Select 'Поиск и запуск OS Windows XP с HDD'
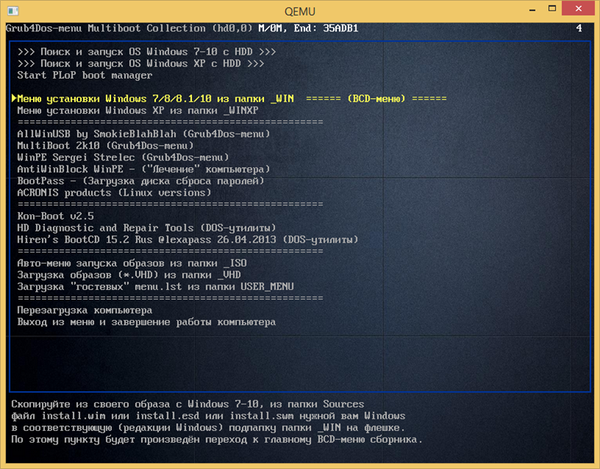 [x=140, y=64]
